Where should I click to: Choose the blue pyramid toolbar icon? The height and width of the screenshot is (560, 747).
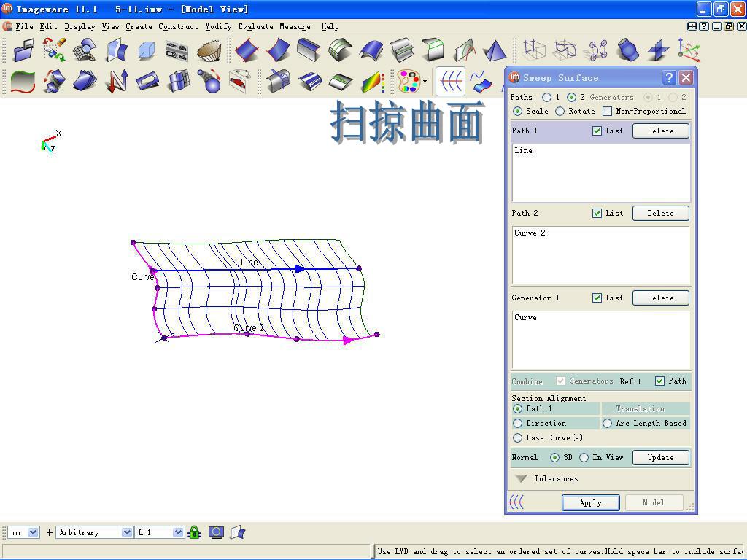(x=495, y=50)
